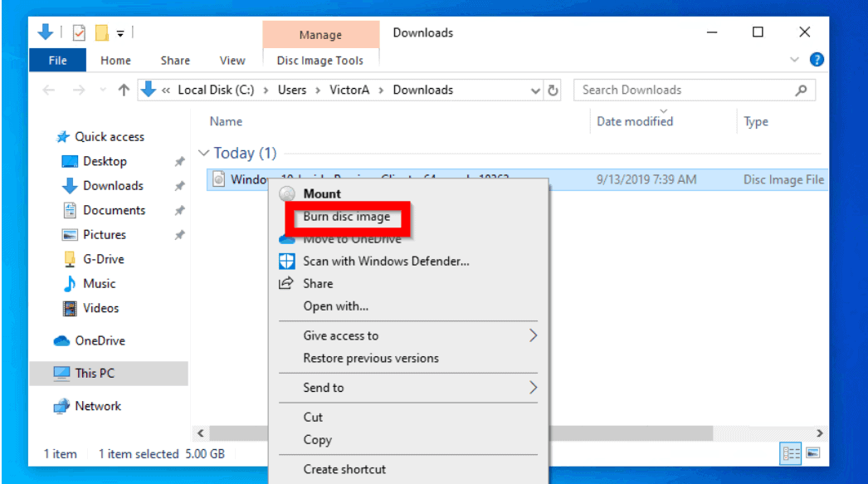Go back with the left arrow navigation button
The image size is (868, 484).
(49, 90)
